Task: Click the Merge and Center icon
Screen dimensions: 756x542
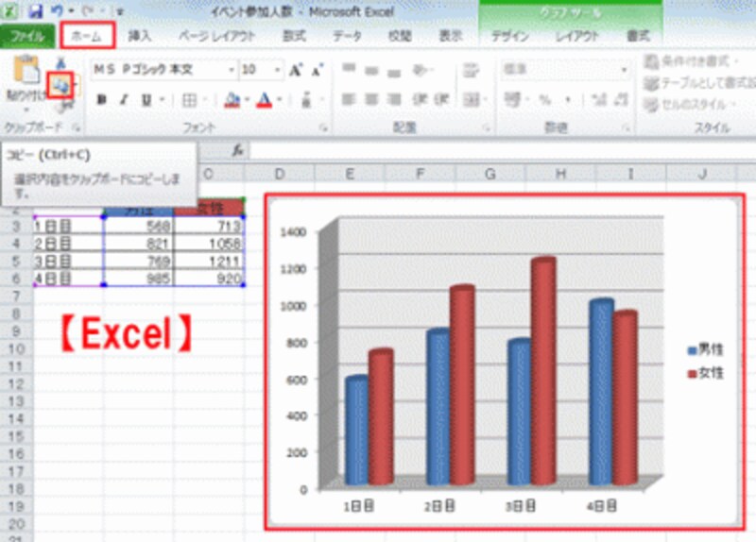Action: tap(472, 100)
